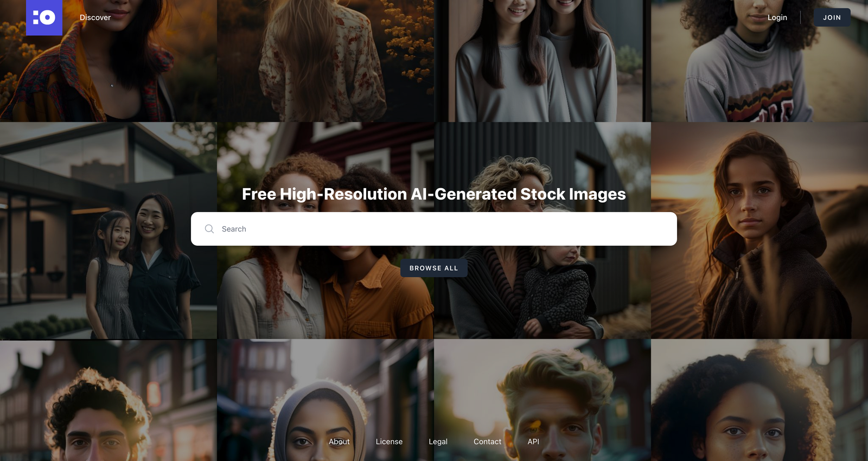Select the woman with afro hair thumbnail
868x461 pixels.
point(759,400)
